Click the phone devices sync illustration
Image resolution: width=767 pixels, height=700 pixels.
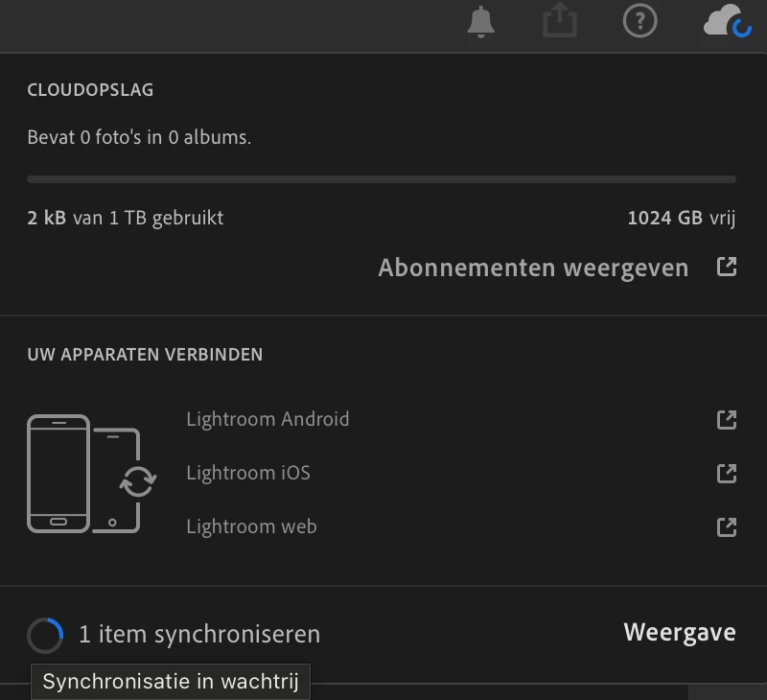point(91,474)
